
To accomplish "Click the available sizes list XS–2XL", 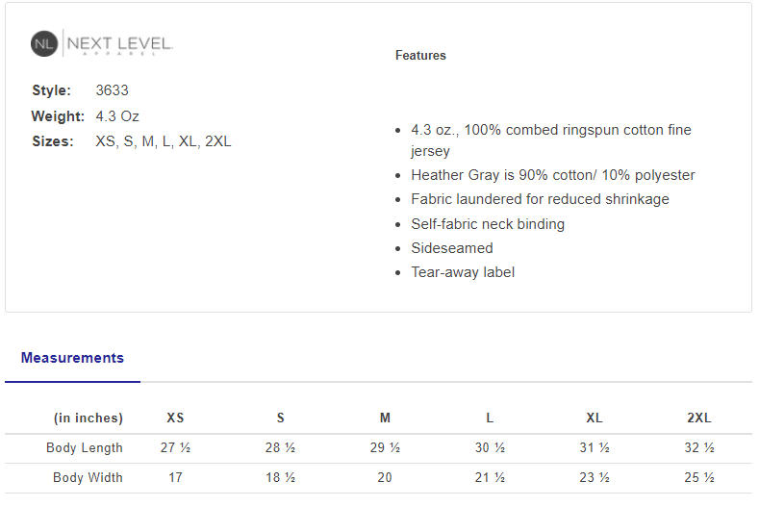I will [x=164, y=141].
